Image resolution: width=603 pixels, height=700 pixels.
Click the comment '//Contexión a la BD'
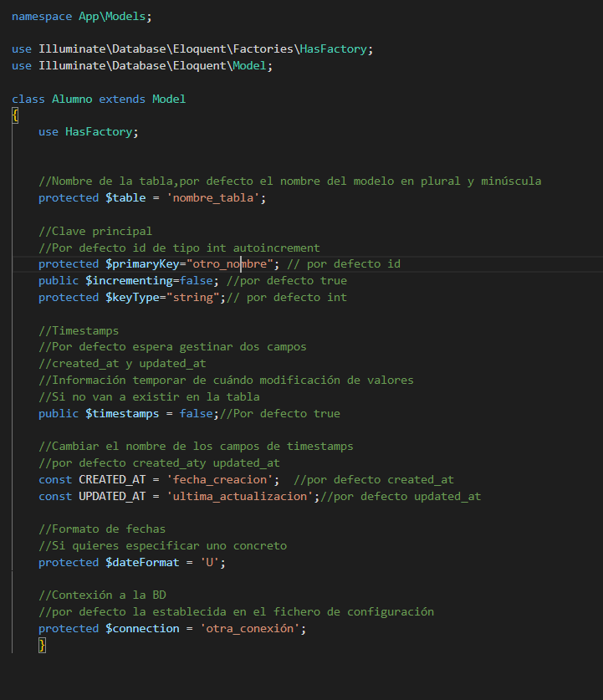pos(102,595)
